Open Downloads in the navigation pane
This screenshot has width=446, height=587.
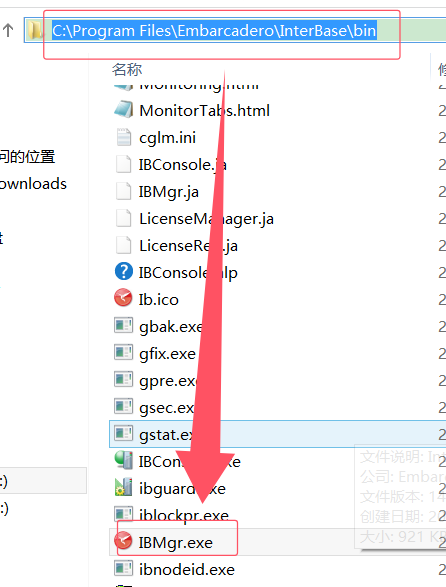tap(33, 184)
